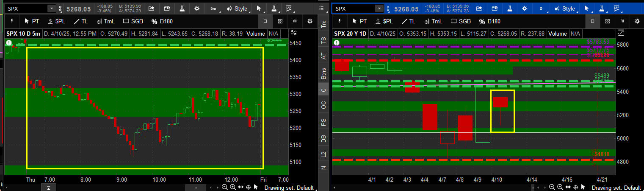The image size is (644, 191).
Task: Click the zoom in magnifier below left chart
Action: click(232, 187)
